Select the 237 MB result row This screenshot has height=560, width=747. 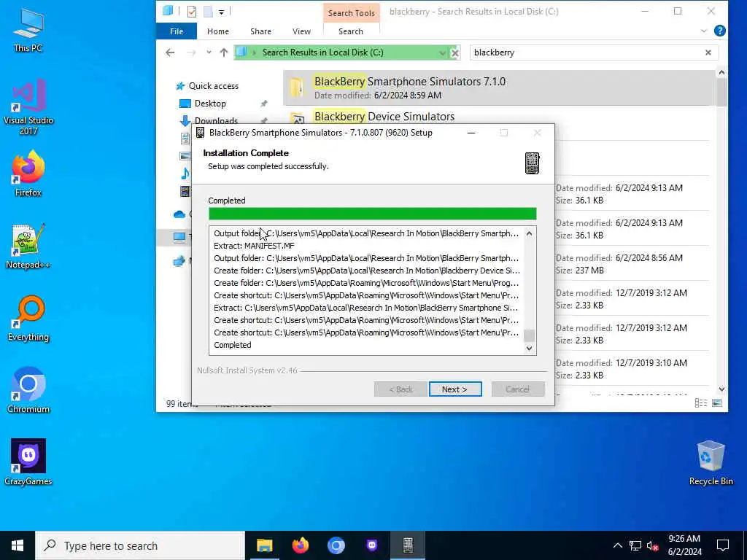[x=632, y=264]
